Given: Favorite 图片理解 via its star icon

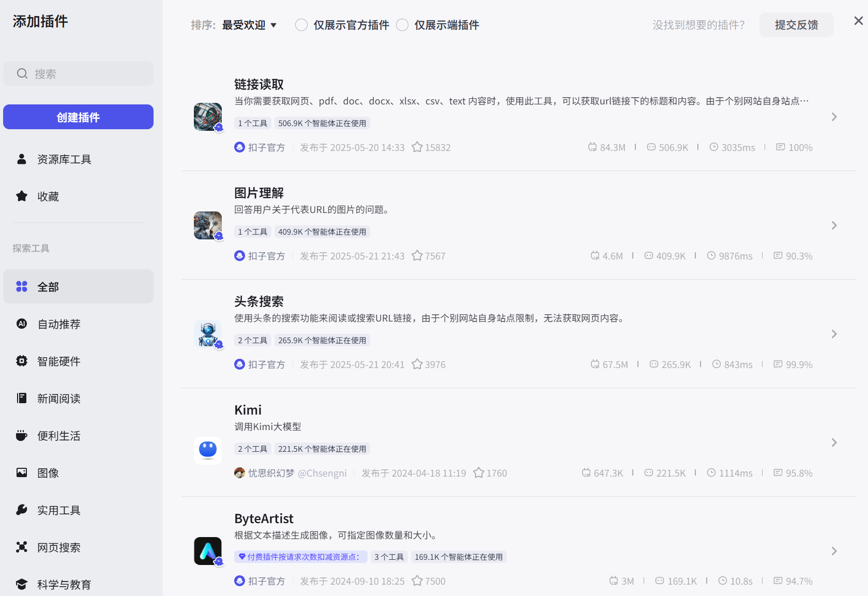Looking at the screenshot, I should (x=417, y=256).
